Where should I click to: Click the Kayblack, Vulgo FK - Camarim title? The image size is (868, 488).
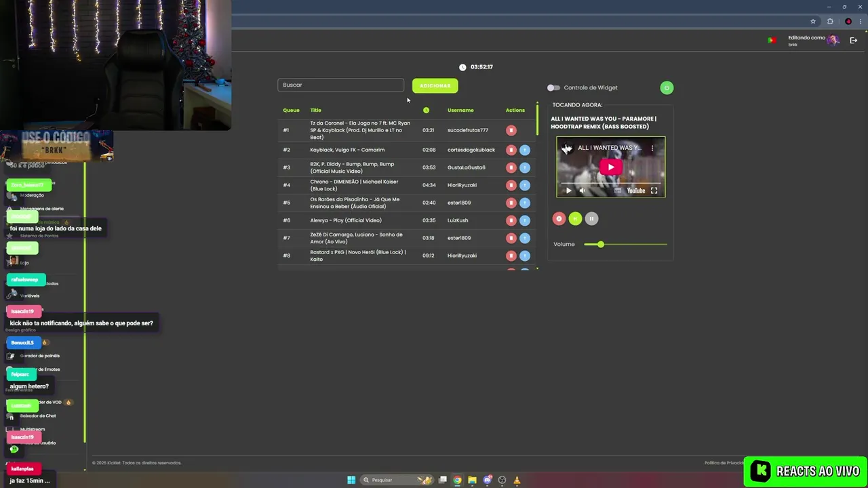point(347,150)
